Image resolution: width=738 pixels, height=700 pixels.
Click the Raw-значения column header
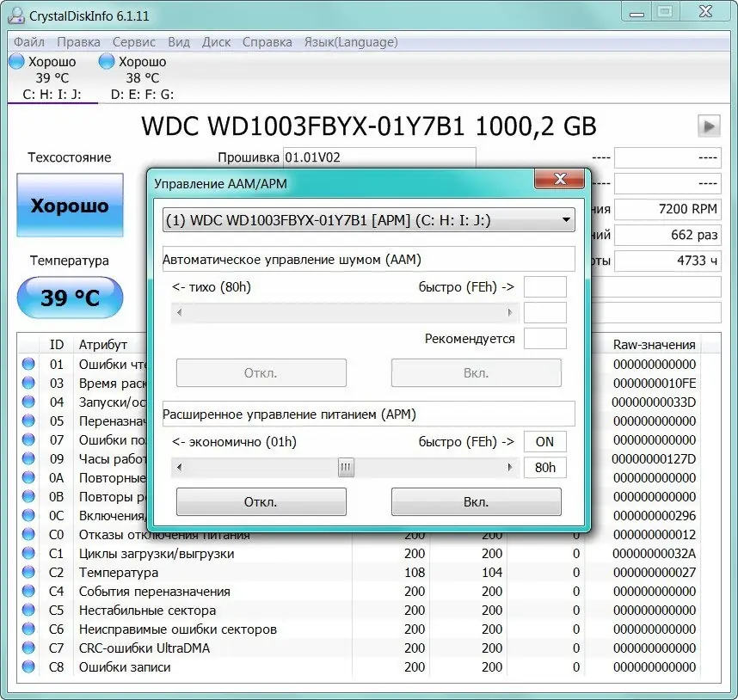[654, 344]
